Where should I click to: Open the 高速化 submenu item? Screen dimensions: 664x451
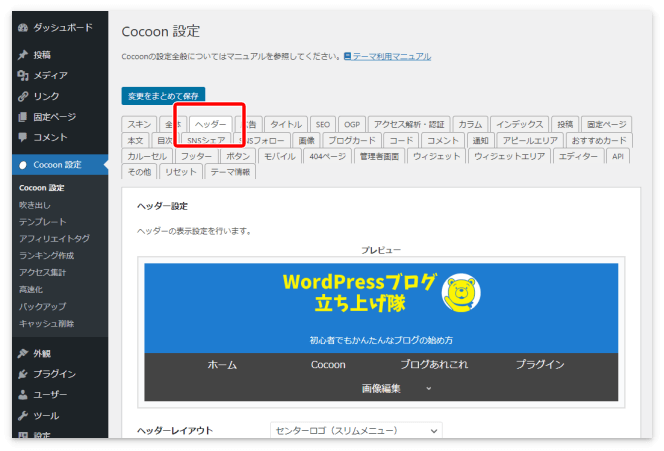(31, 289)
